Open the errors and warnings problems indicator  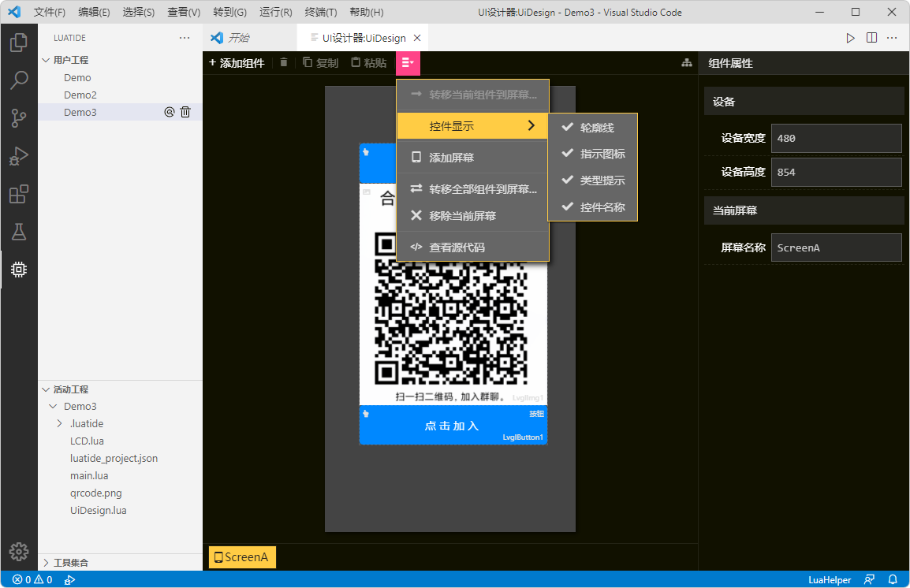coord(32,579)
